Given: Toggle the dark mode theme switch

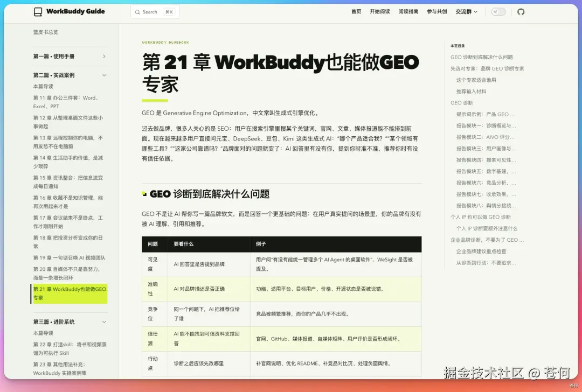Looking at the screenshot, I should pyautogui.click(x=498, y=12).
